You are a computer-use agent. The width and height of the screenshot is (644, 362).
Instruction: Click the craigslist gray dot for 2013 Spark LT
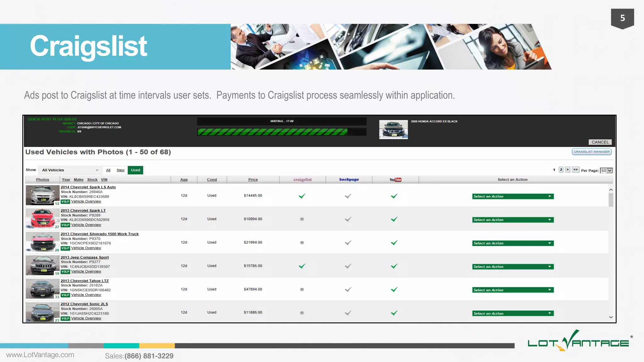coord(302,219)
